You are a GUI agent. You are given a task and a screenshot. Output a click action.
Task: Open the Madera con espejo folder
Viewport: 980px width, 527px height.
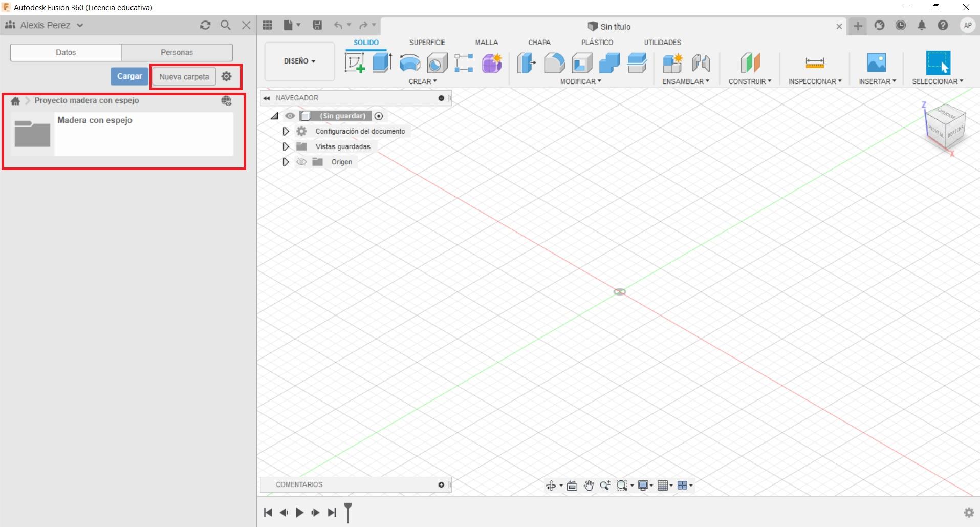(x=122, y=134)
